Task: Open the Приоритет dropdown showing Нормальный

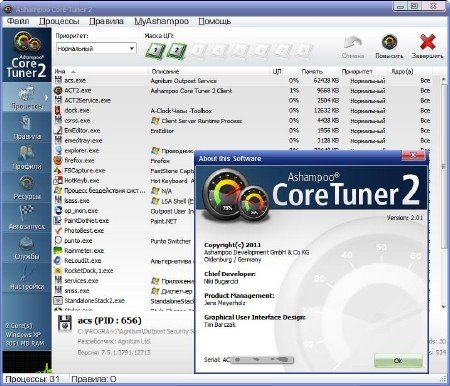Action: tap(96, 49)
